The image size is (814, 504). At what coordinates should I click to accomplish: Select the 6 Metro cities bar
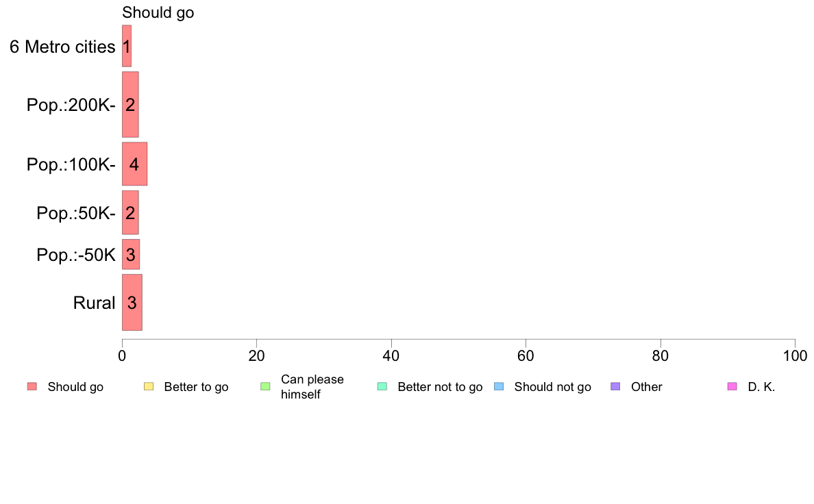click(x=127, y=46)
